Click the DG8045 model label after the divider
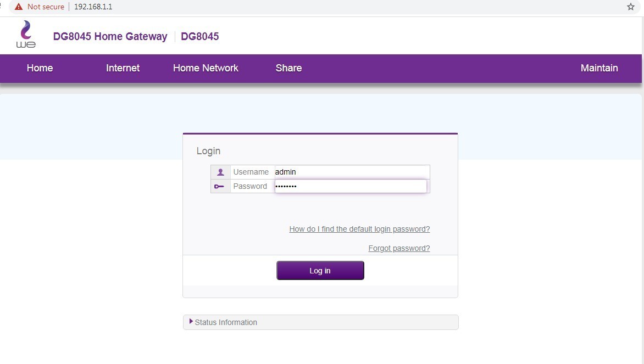This screenshot has width=644, height=364. (199, 37)
